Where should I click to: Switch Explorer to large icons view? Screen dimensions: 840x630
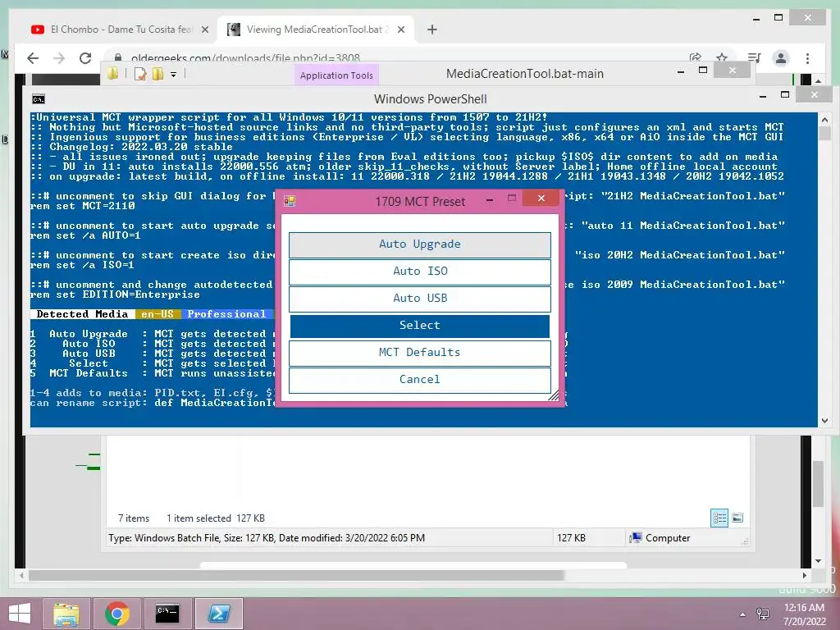[737, 518]
